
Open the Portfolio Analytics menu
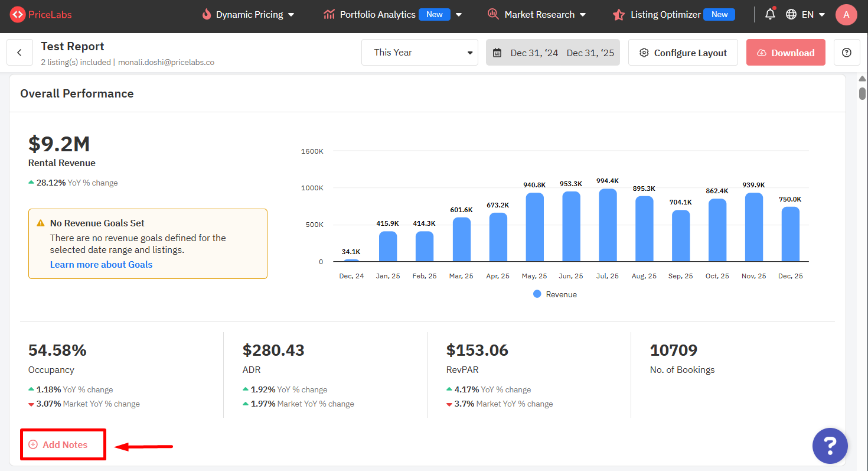[x=392, y=15]
